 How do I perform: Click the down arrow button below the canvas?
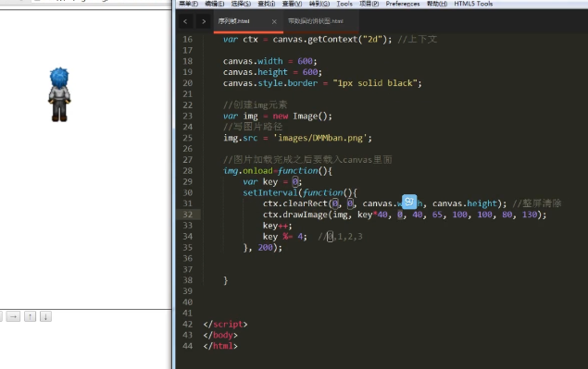[45, 316]
